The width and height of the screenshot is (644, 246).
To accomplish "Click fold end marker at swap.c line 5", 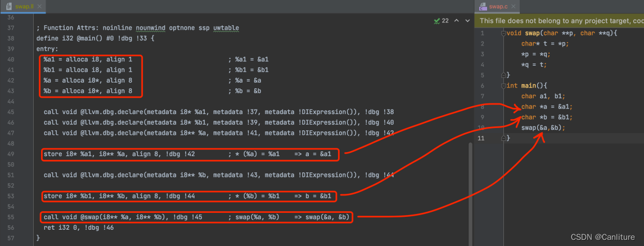I will click(503, 75).
